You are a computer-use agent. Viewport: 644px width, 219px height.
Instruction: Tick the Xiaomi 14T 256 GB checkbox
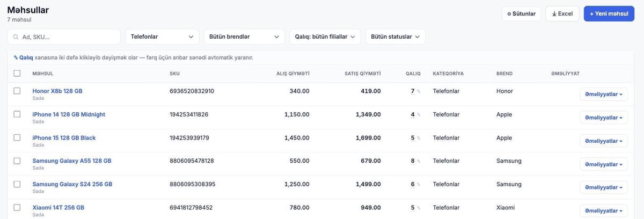[x=17, y=208]
